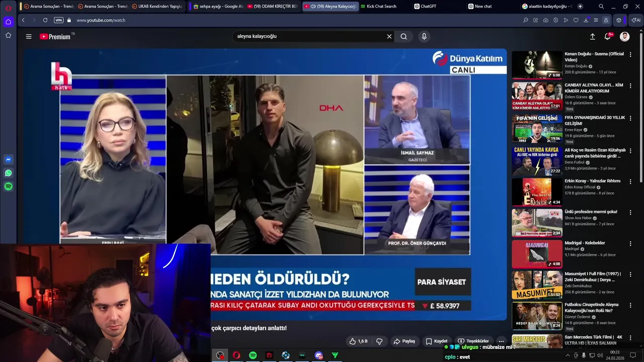The image size is (644, 362).
Task: Click the Kaydet save button
Action: tap(436, 341)
